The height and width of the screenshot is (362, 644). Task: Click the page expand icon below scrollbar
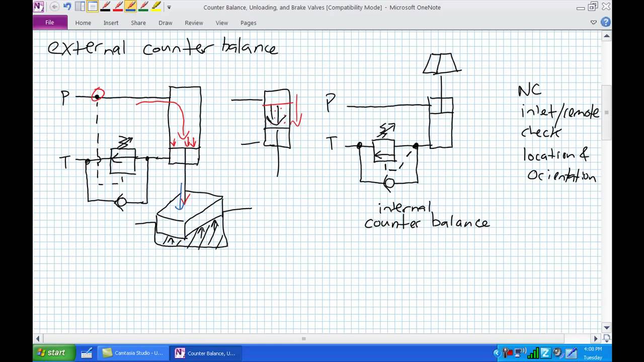pos(607,338)
